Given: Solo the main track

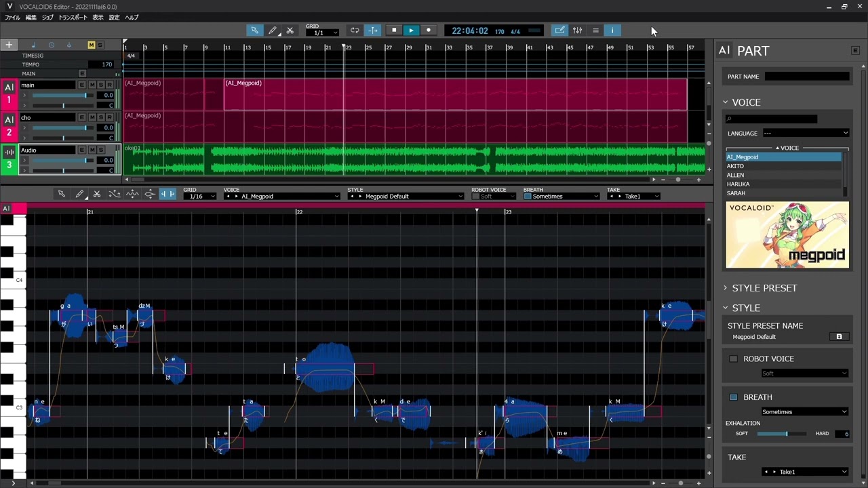Looking at the screenshot, I should (100, 85).
